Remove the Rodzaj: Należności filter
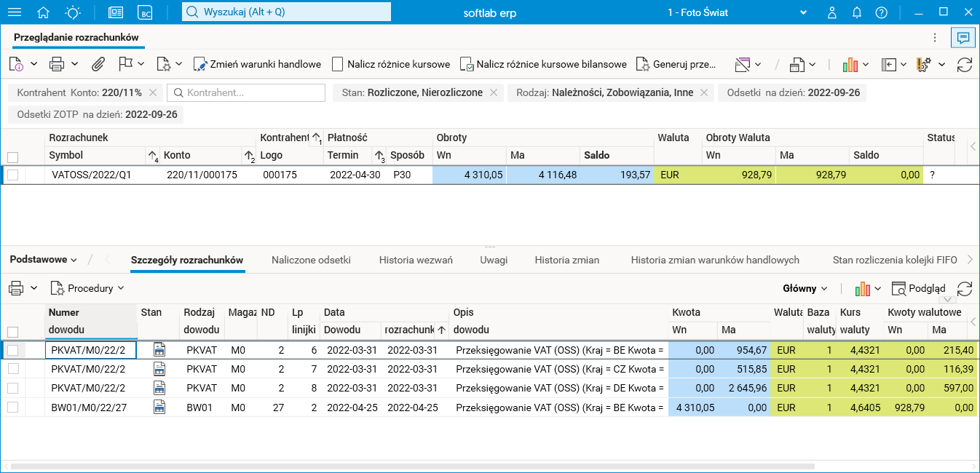Image resolution: width=980 pixels, height=473 pixels. 703,92
